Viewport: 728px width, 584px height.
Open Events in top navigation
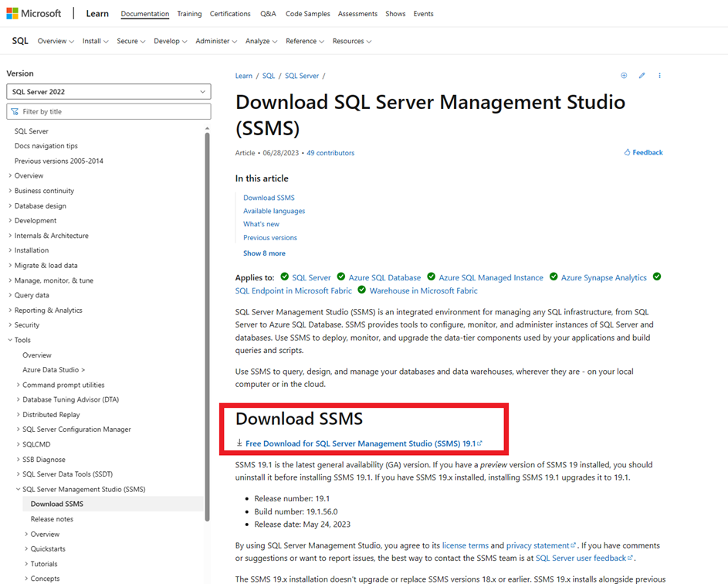coord(423,14)
